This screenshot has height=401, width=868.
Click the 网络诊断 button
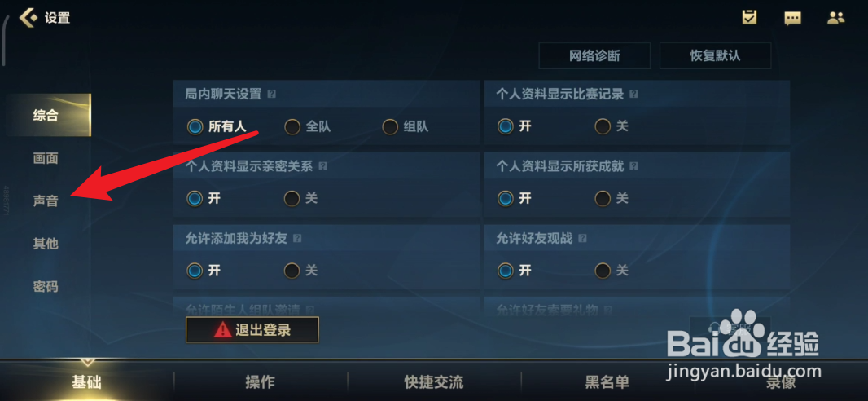(x=594, y=56)
